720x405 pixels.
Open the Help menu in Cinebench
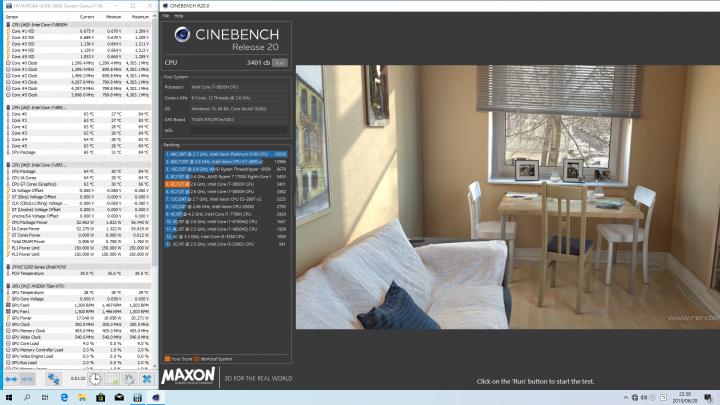[179, 16]
